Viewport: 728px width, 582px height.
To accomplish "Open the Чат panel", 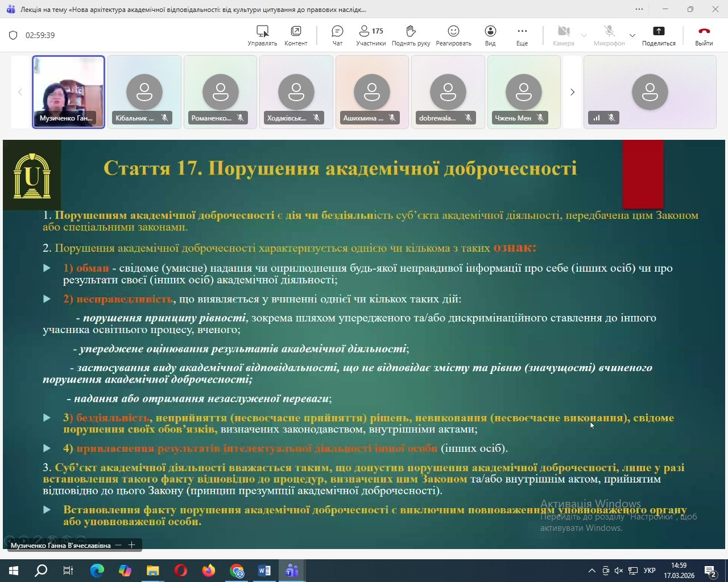I will coord(337,35).
